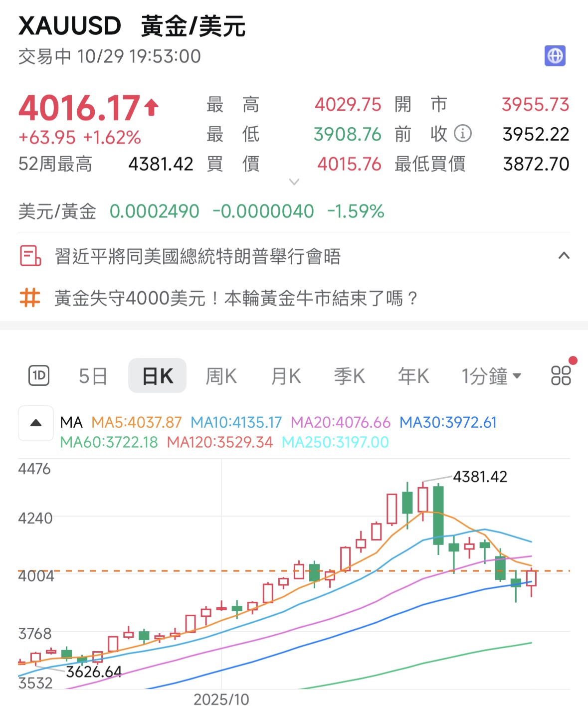Select the 年K chart period
The image size is (588, 709).
click(412, 375)
